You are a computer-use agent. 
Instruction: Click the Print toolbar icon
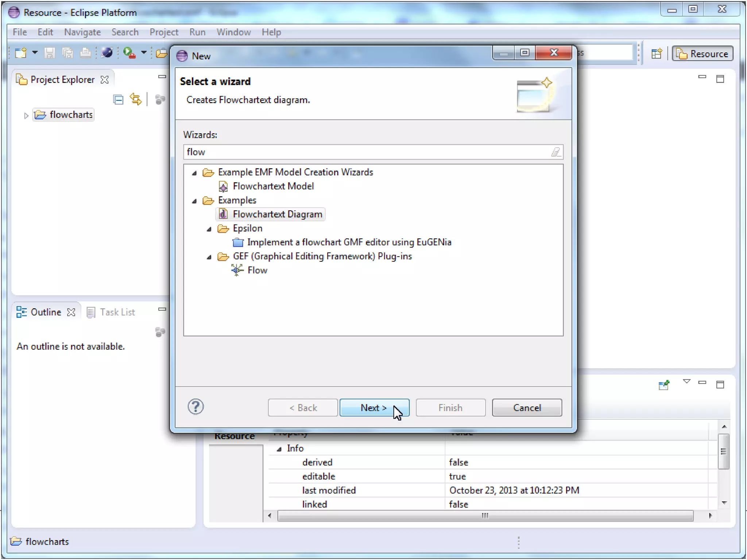point(85,53)
